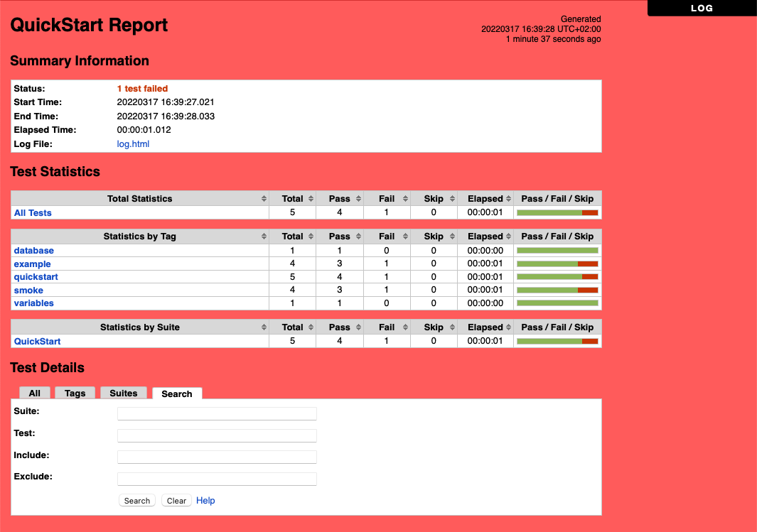Screen dimensions: 757x532
Task: Click the sort icon on Statistics by Tag header
Action: (x=264, y=236)
